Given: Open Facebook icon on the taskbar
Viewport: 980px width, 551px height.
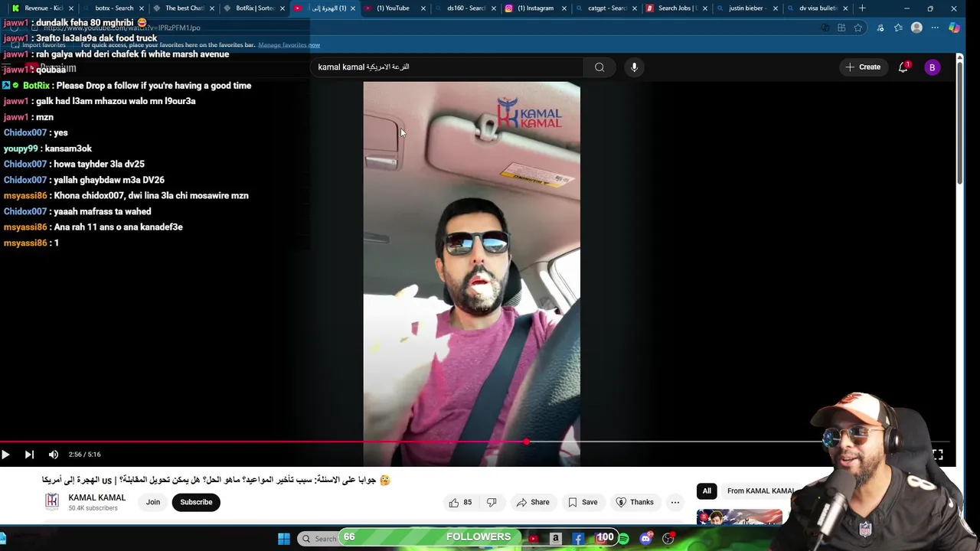Looking at the screenshot, I should (x=578, y=539).
